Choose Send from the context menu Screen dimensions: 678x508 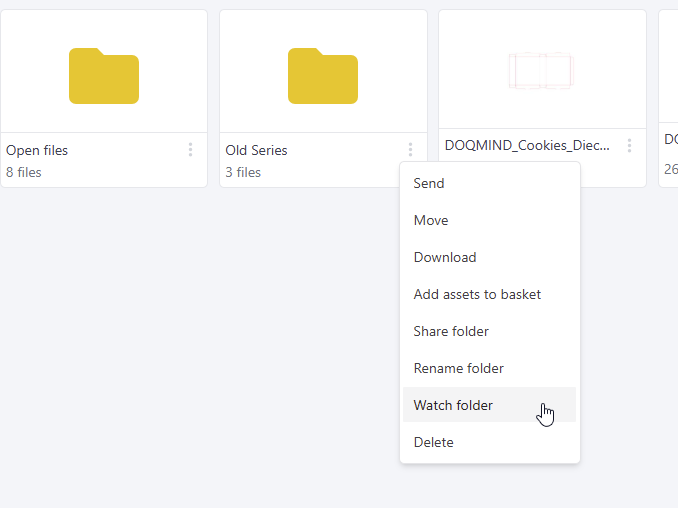(x=489, y=183)
